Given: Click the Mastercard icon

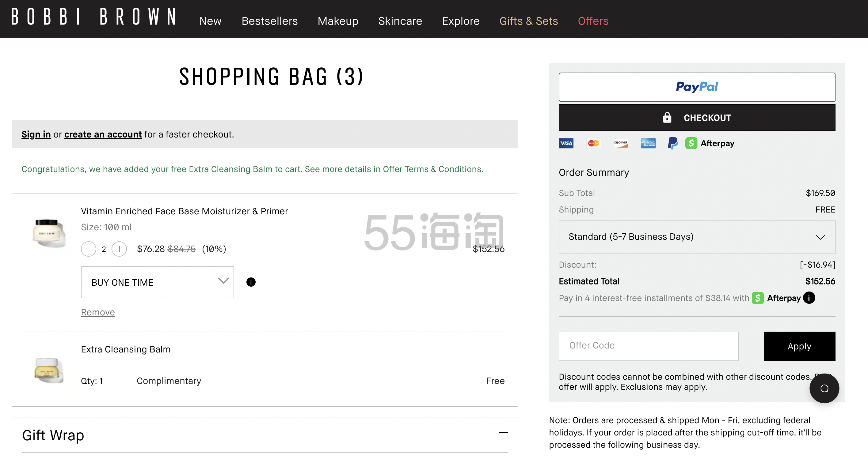Looking at the screenshot, I should click(x=593, y=143).
